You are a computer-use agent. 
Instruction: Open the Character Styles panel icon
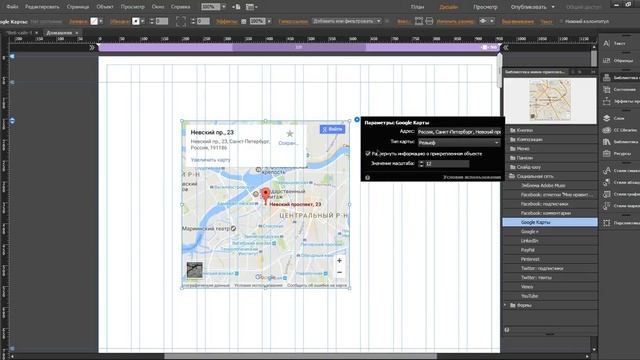click(x=607, y=170)
